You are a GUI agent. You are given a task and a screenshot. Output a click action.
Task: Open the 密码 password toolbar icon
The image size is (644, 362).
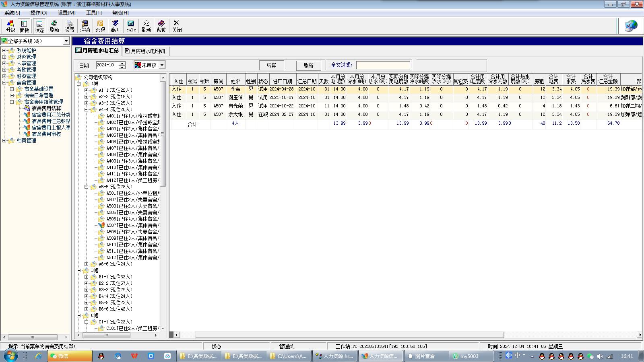coord(100,26)
